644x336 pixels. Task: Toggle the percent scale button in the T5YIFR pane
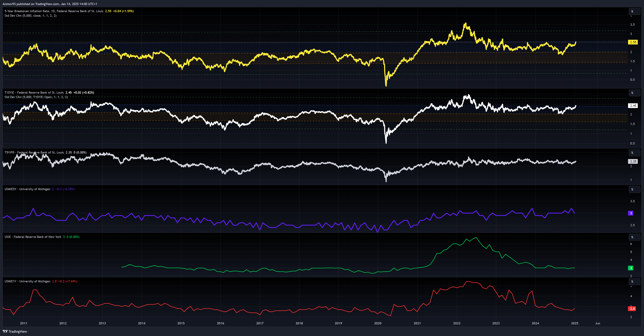pyautogui.click(x=634, y=153)
